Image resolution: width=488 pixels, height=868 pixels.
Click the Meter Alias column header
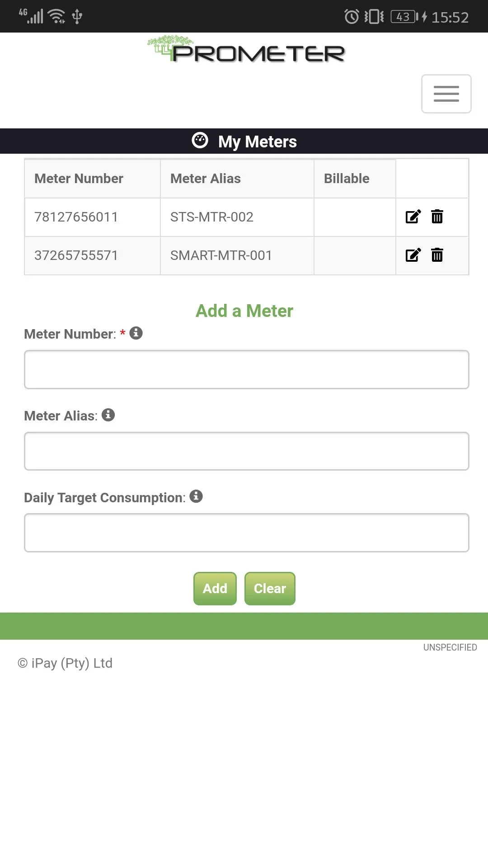tap(206, 179)
